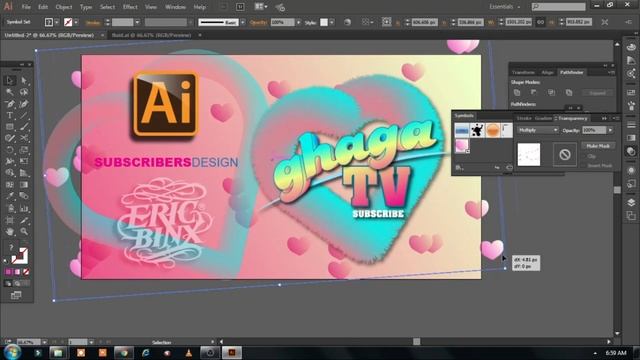Select the orange sphere symbol thumbnail
This screenshot has width=640, height=360.
[493, 130]
